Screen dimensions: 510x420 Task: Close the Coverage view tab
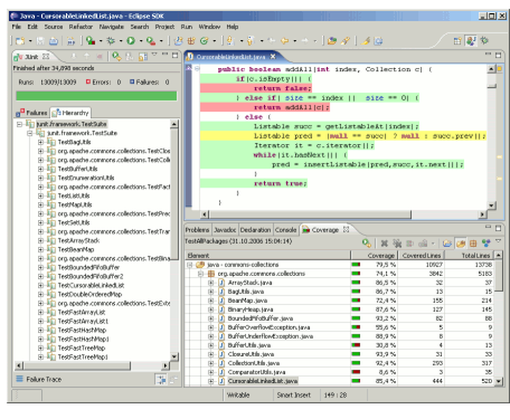pos(346,229)
